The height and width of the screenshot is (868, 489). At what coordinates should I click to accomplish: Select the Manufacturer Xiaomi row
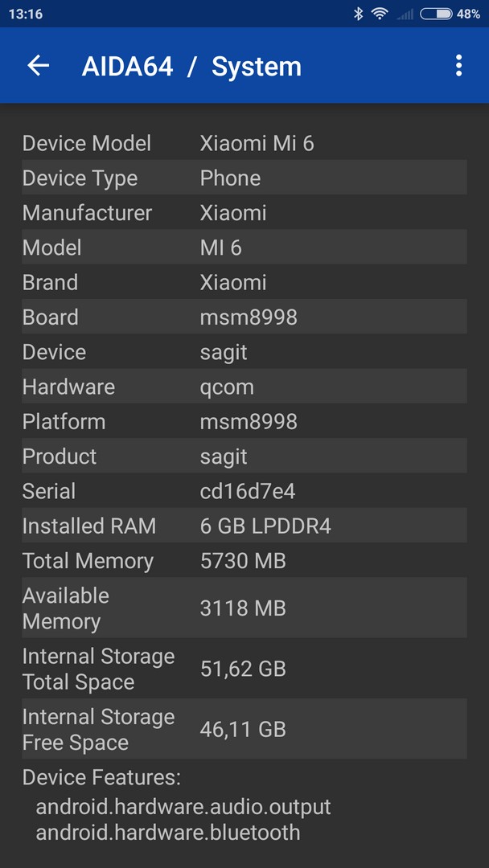coord(244,212)
